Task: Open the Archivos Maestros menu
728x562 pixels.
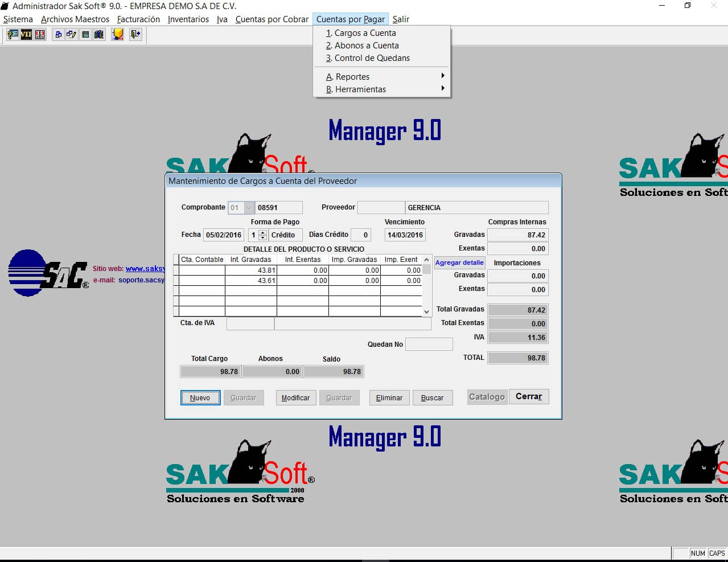Action: [x=75, y=19]
